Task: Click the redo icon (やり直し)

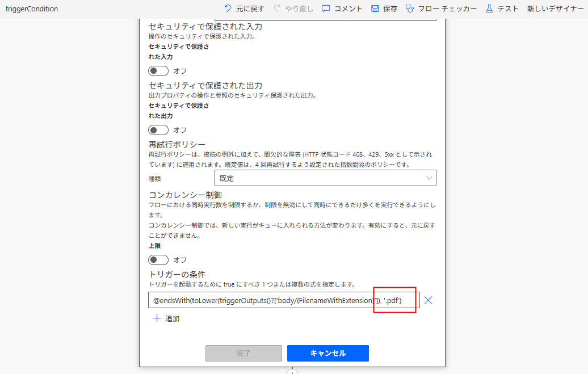Action: click(277, 9)
